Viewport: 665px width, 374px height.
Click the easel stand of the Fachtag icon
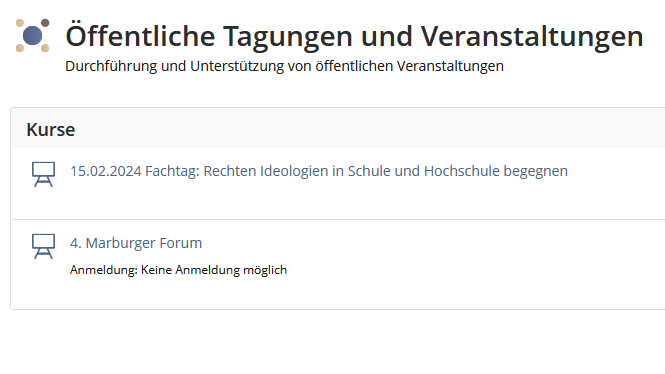point(43,182)
